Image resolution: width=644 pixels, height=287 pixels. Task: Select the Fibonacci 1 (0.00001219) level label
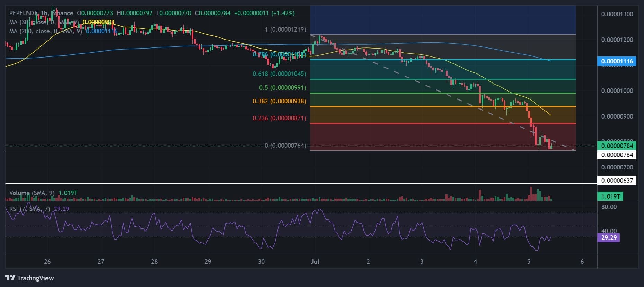(285, 29)
